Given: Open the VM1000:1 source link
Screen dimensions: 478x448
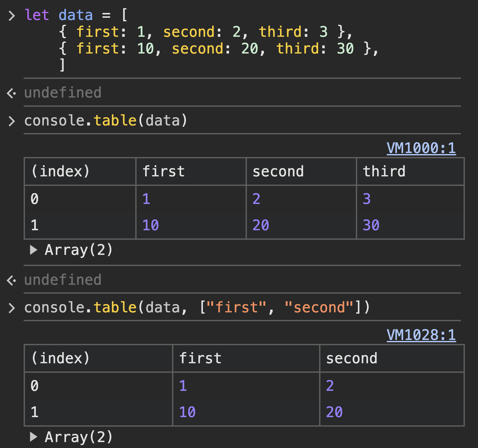Looking at the screenshot, I should coord(421,148).
